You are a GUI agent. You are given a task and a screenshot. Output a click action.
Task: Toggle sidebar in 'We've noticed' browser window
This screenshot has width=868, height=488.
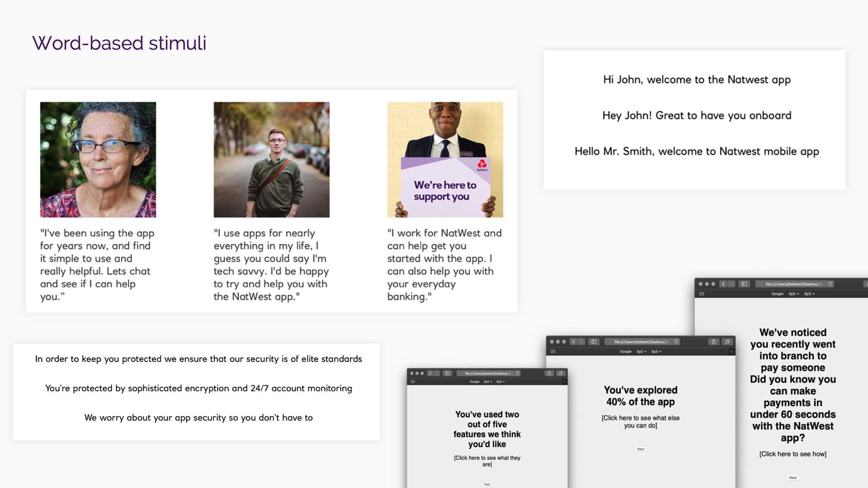point(744,284)
